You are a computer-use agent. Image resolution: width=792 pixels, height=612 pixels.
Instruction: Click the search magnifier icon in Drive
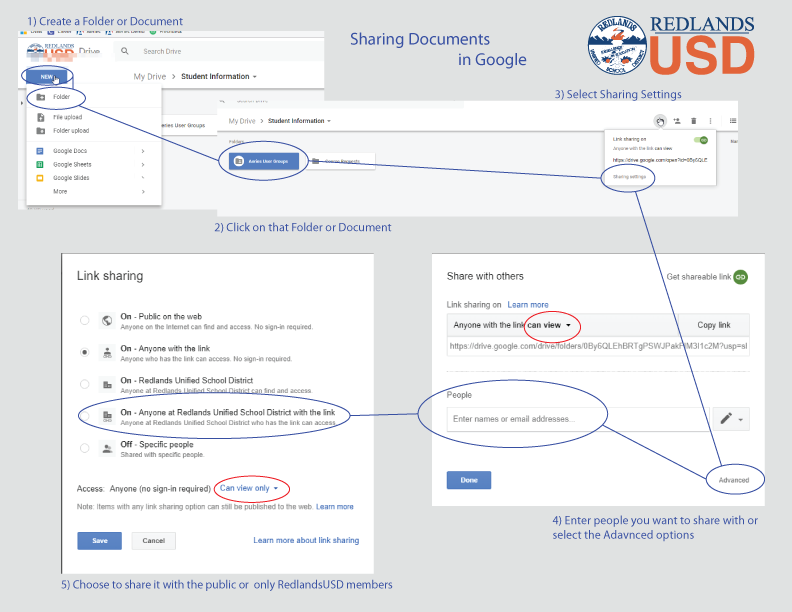125,51
